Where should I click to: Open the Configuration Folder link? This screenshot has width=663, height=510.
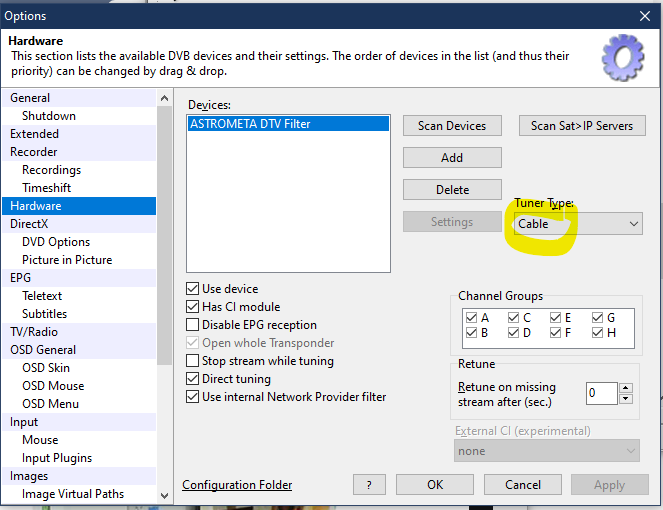[x=237, y=485]
